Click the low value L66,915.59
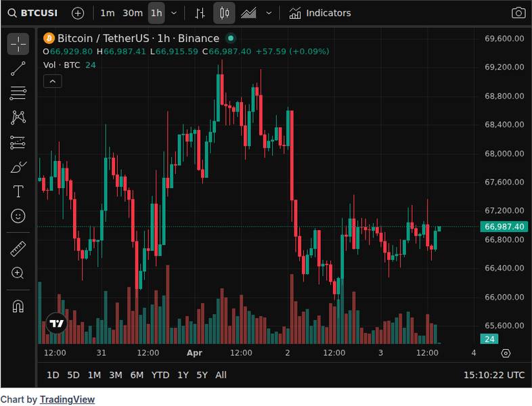 tap(174, 51)
